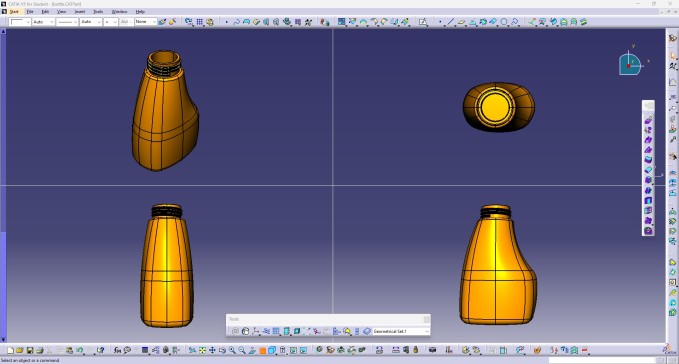Click the grid icon in the top toolbar
679x364 pixels.
(x=200, y=22)
